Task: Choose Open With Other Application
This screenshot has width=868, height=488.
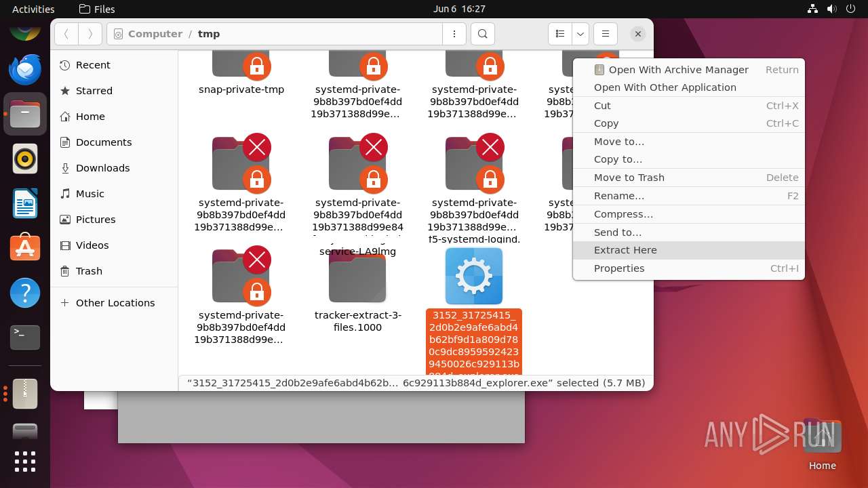Action: click(688, 87)
